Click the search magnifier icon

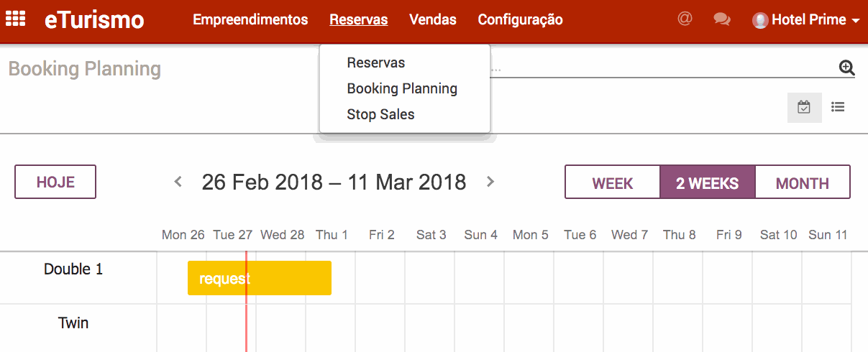pyautogui.click(x=846, y=68)
